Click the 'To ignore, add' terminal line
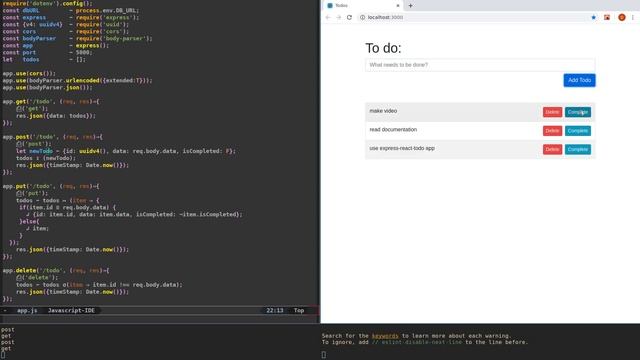The image size is (640, 360). [x=425, y=342]
